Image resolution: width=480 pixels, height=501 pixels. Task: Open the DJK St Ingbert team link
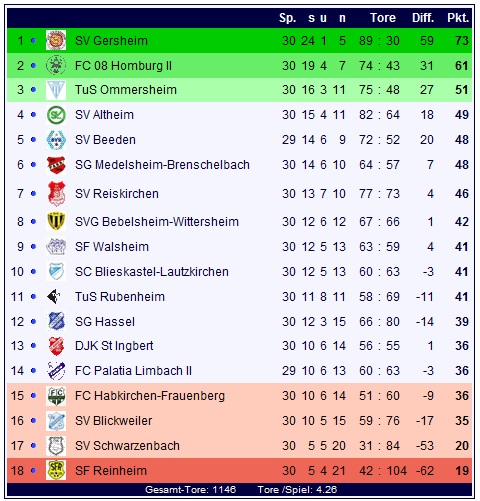pos(114,346)
